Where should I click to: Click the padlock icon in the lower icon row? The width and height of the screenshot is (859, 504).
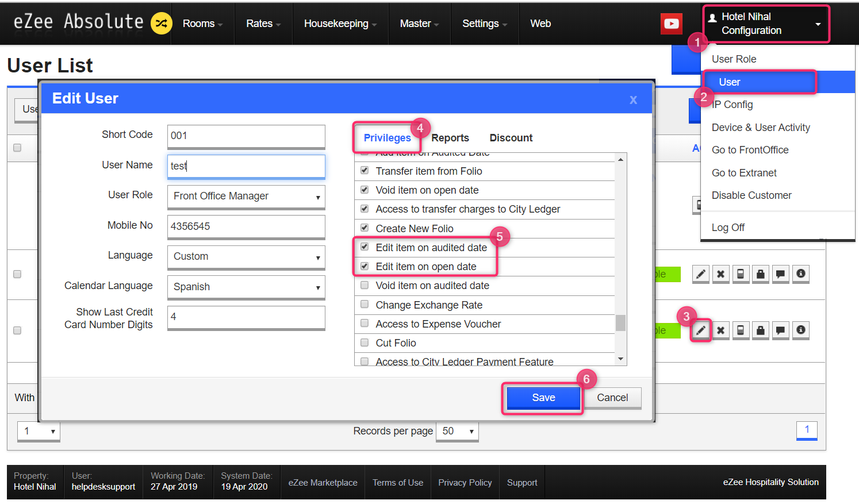[x=761, y=330]
